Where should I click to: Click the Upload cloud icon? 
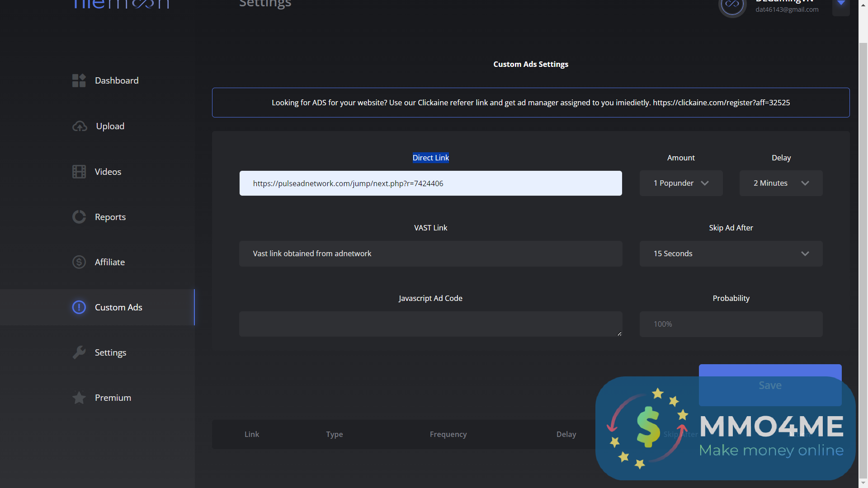[80, 127]
